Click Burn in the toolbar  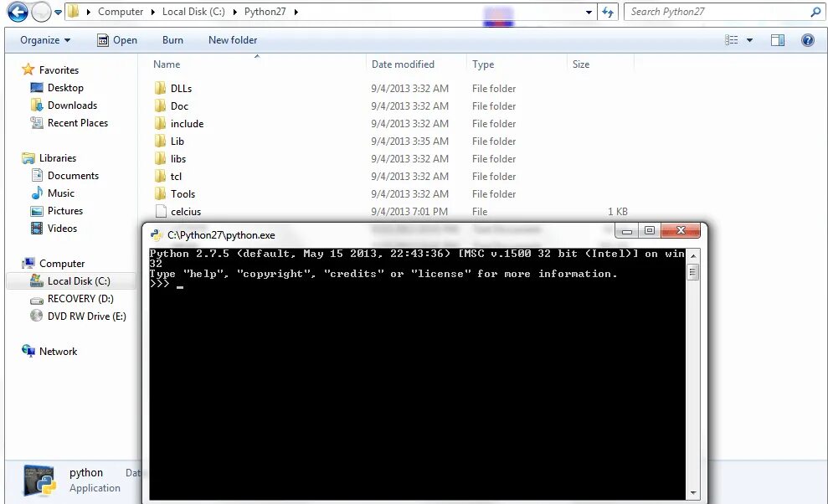172,40
